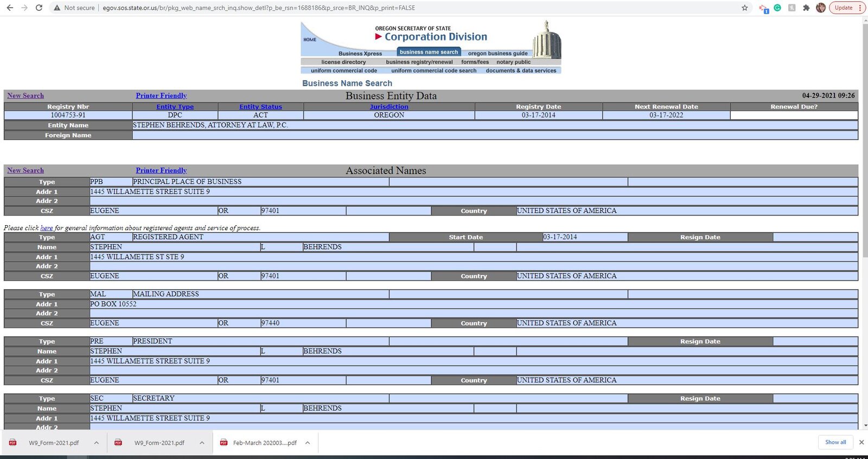Open uniform commercial code search
Image resolution: width=868 pixels, height=459 pixels.
[x=434, y=71]
